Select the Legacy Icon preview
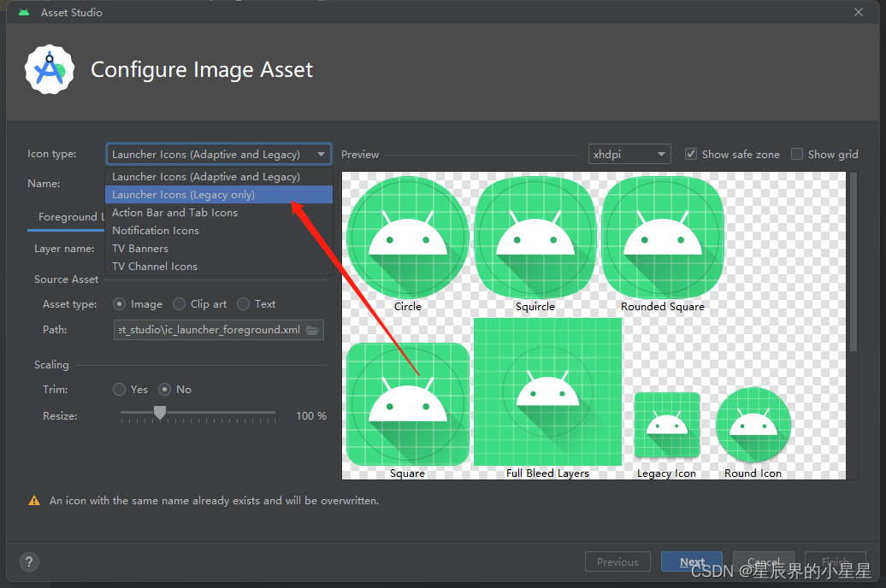The image size is (886, 588). click(667, 425)
